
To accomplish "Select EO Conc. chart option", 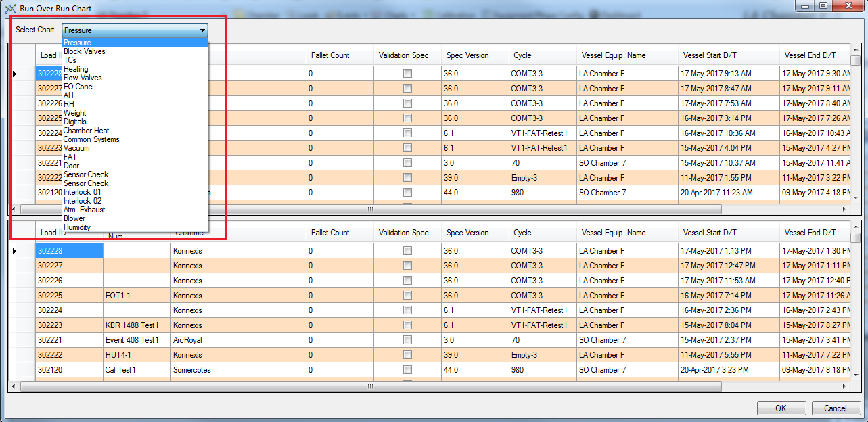I will tap(79, 87).
